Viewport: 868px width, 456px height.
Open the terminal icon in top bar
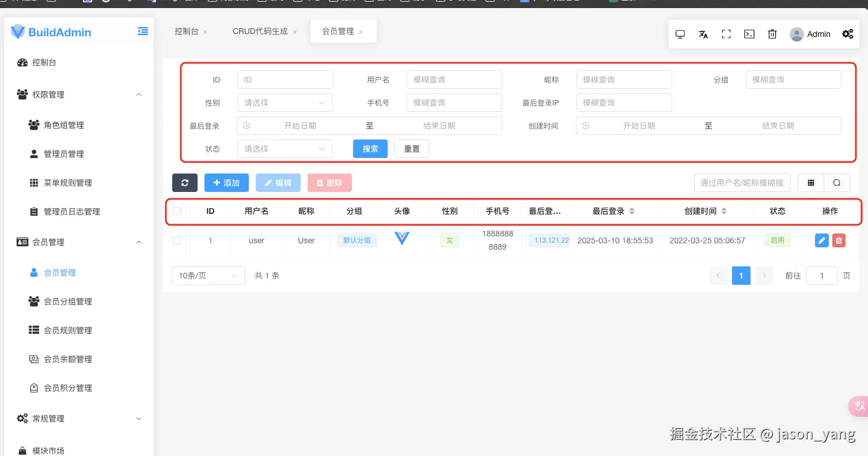(x=749, y=34)
